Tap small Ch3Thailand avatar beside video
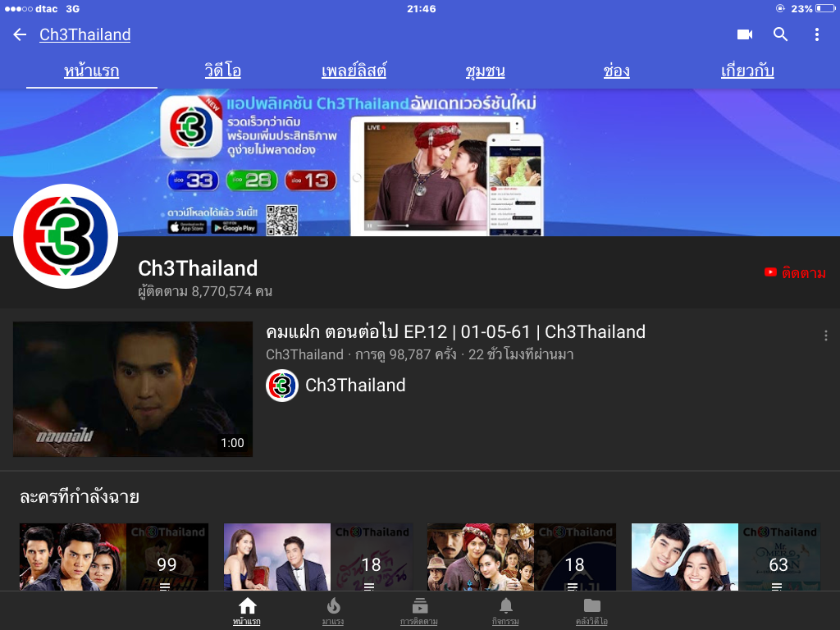This screenshot has height=630, width=840. pyautogui.click(x=282, y=386)
